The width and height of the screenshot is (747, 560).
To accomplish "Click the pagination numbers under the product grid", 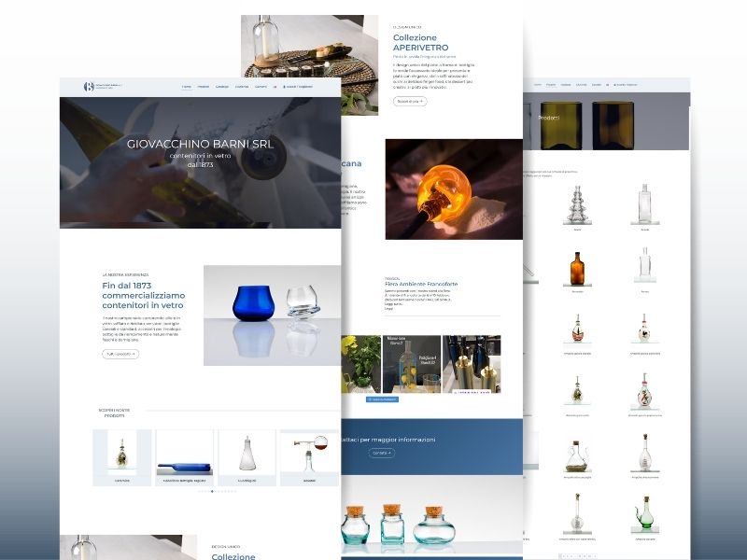I will coord(578,555).
